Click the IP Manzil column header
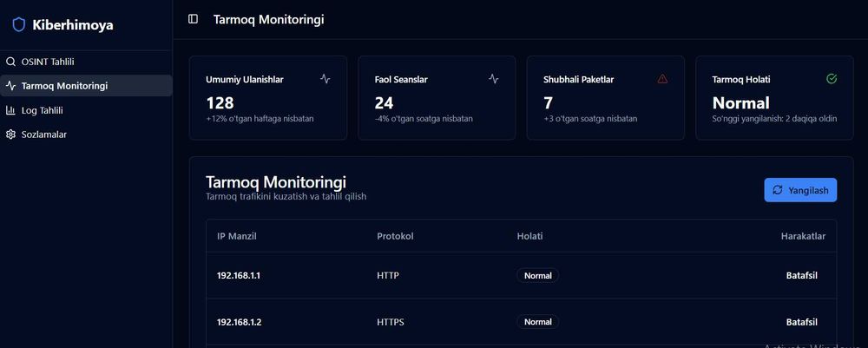Viewport: 868px width, 348px height. (x=236, y=236)
